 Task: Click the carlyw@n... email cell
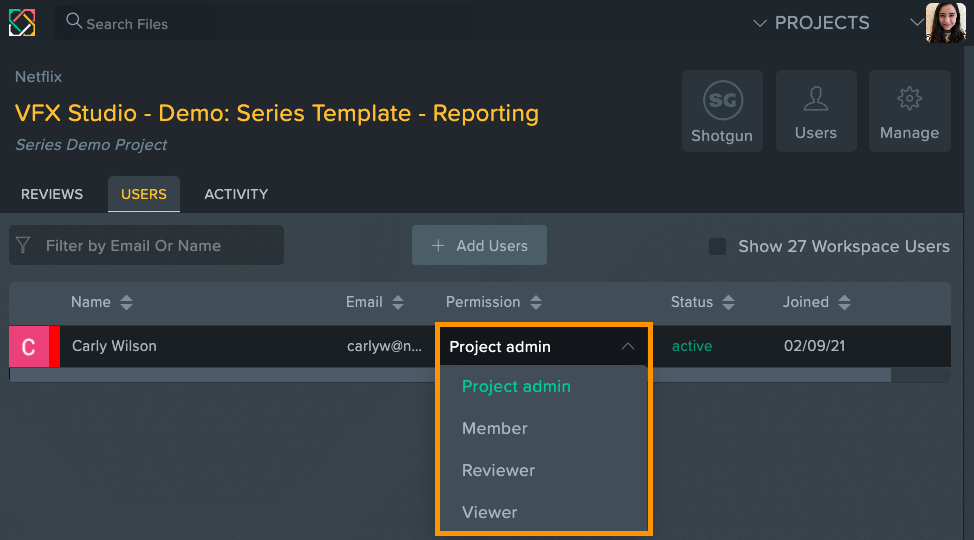pos(384,346)
